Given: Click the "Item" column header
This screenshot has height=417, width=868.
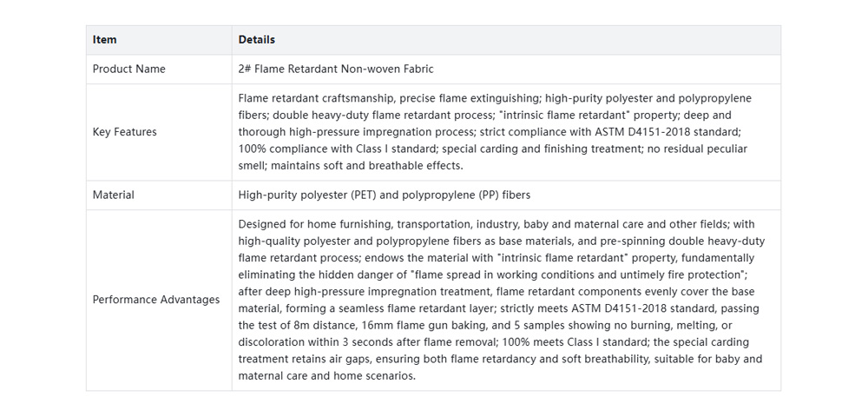Looking at the screenshot, I should click(x=105, y=40).
